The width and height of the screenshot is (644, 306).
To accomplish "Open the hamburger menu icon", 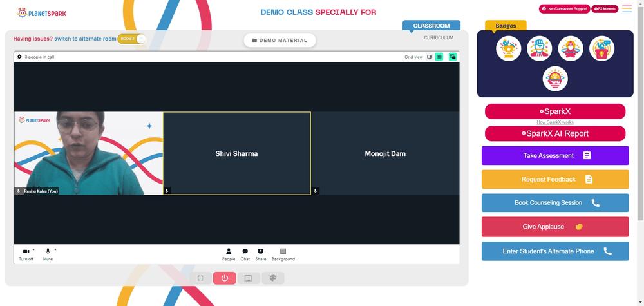I will [x=627, y=8].
